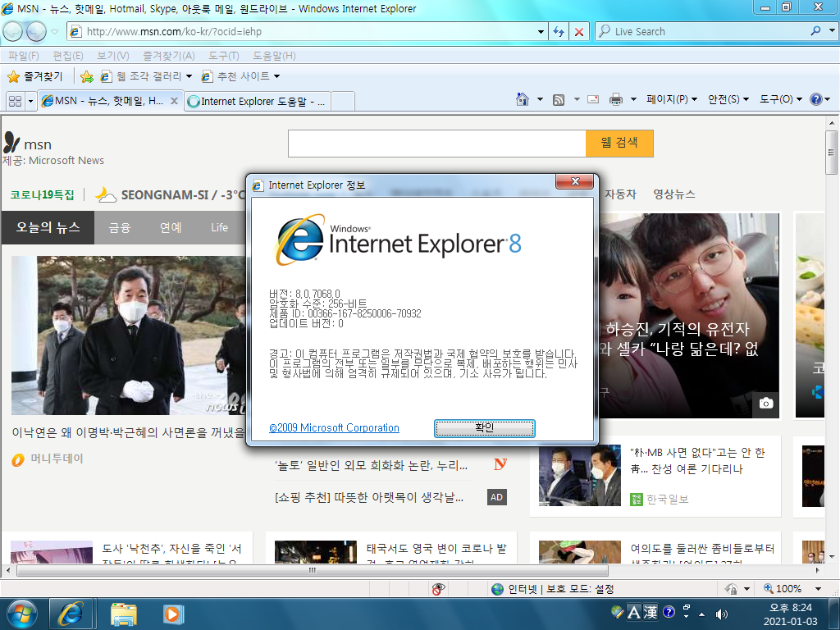Click 확인 in the IE info dialog
This screenshot has height=630, width=840.
(x=484, y=428)
